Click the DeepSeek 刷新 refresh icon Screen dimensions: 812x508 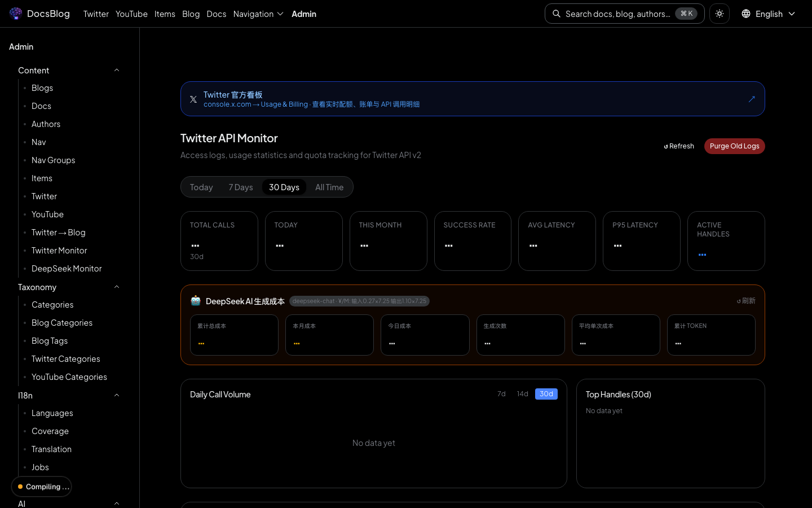739,301
